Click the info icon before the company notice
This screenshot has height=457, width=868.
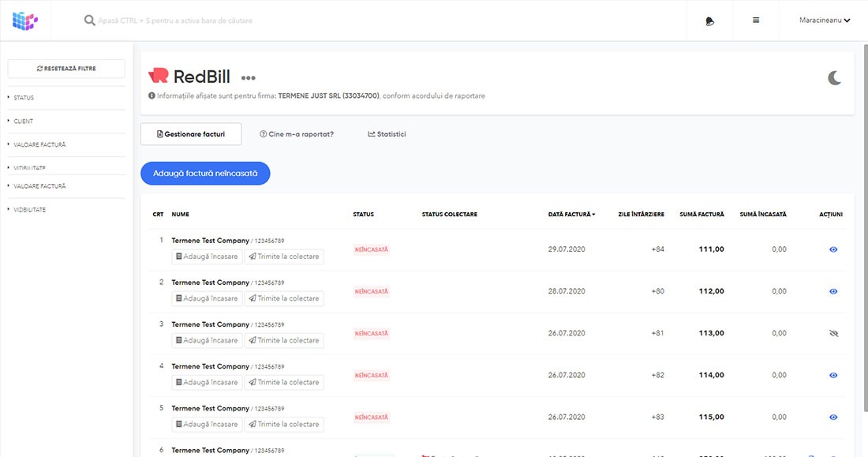(151, 96)
